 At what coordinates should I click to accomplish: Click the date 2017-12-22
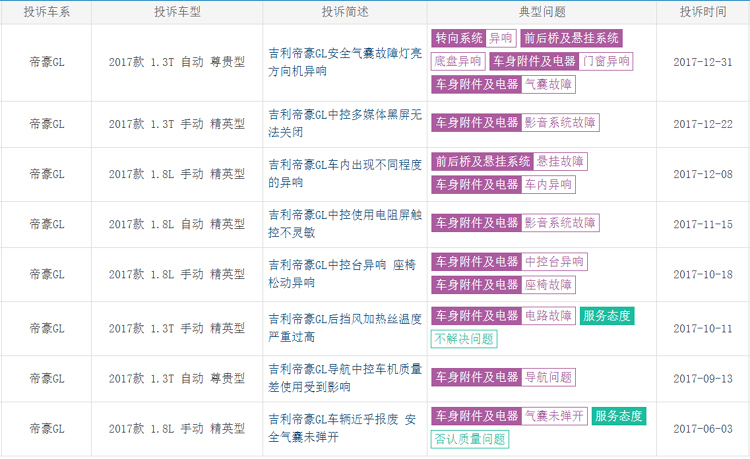click(703, 124)
